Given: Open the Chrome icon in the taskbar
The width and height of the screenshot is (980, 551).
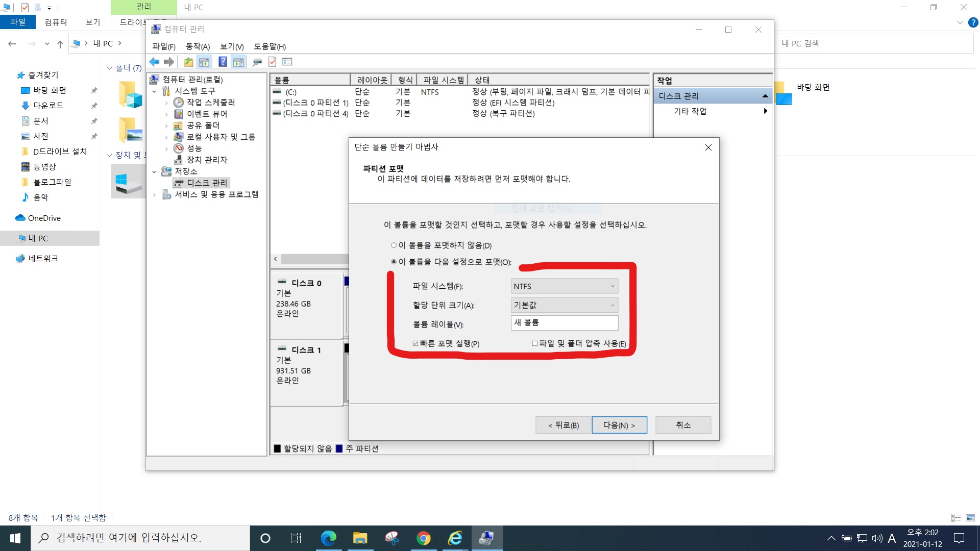Looking at the screenshot, I should click(423, 538).
